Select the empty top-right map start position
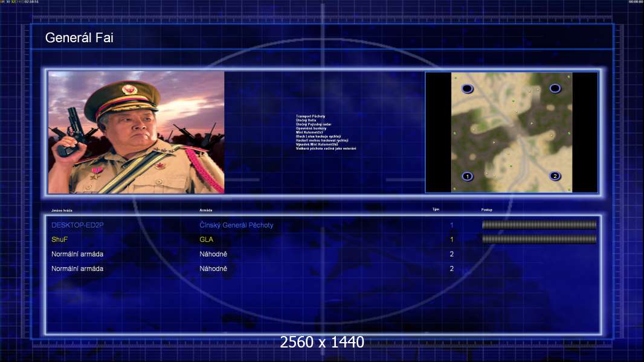The height and width of the screenshot is (362, 644). pyautogui.click(x=555, y=88)
